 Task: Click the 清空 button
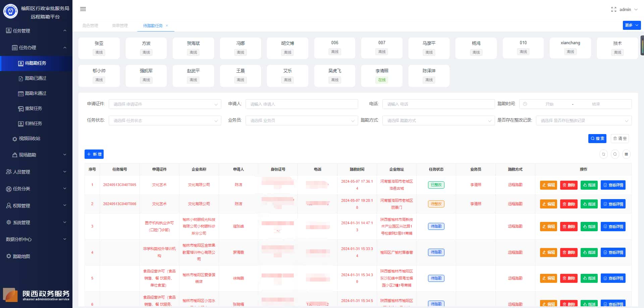[620, 138]
